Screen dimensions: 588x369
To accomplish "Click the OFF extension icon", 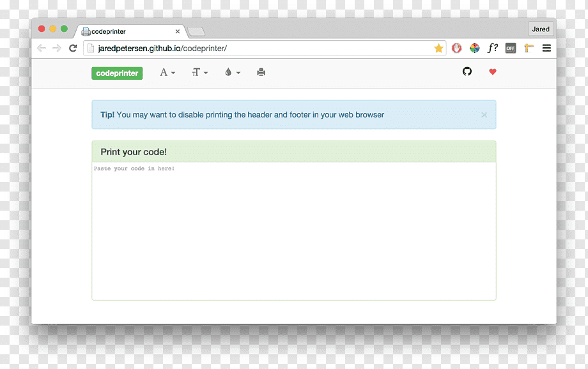I will [511, 48].
